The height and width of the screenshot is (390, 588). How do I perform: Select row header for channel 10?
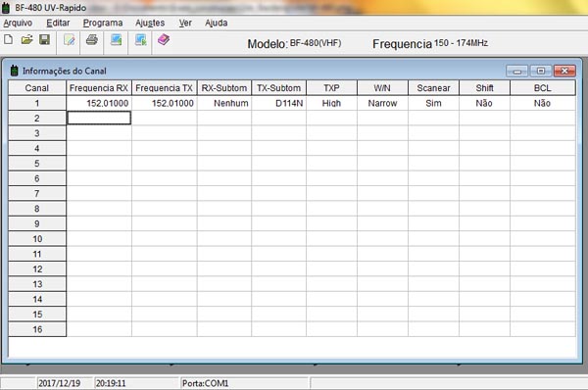pos(37,239)
